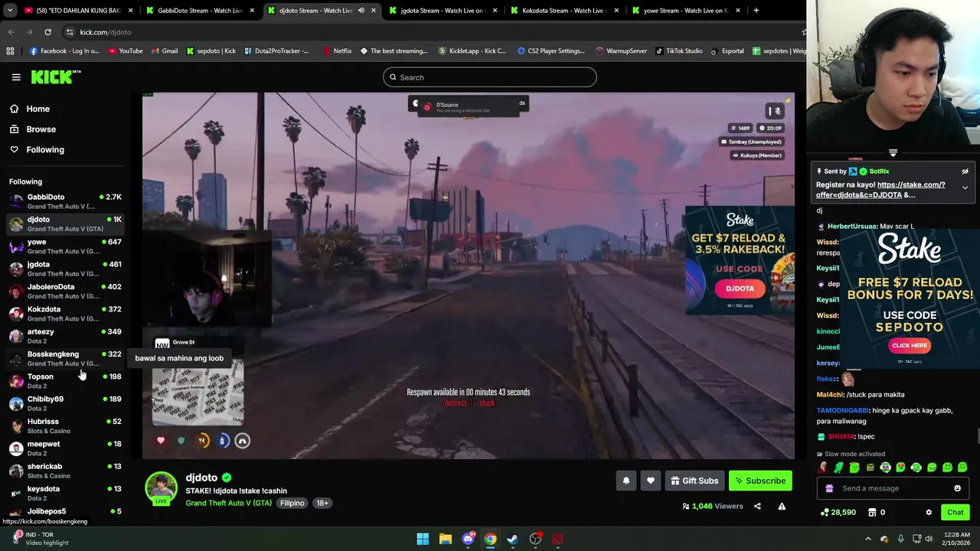Screen dimensions: 980x551
Task: Click the green Subscribe button
Action: click(760, 481)
